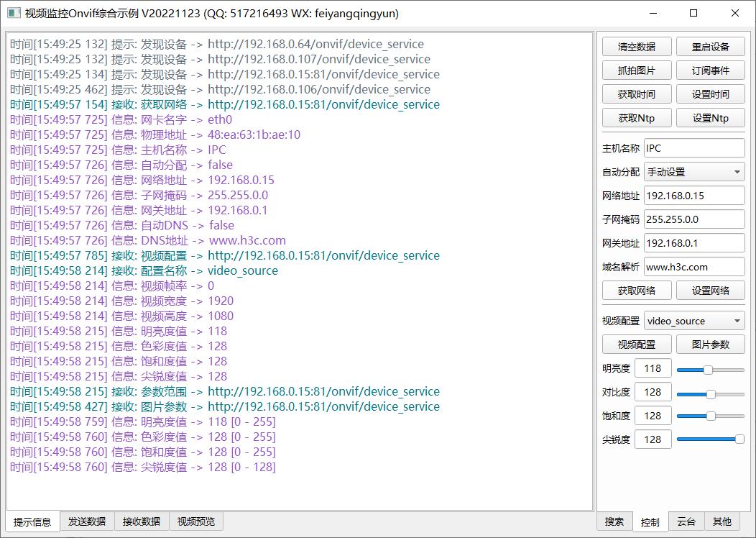The height and width of the screenshot is (538, 756).
Task: Click the 获取网络 button
Action: point(637,291)
